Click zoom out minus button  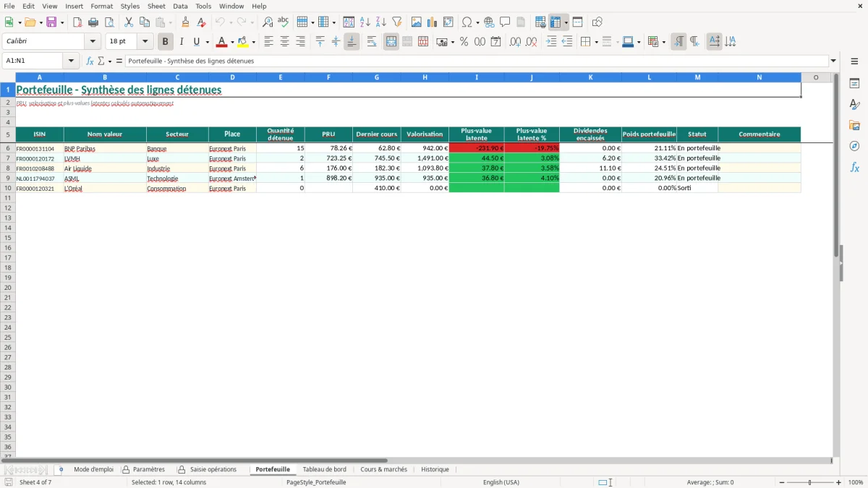pos(782,482)
